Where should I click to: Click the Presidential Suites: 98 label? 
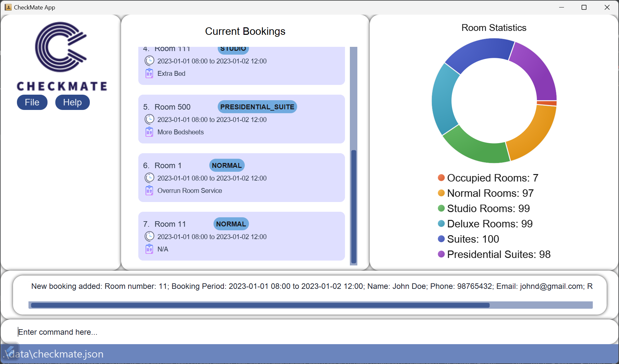point(499,254)
